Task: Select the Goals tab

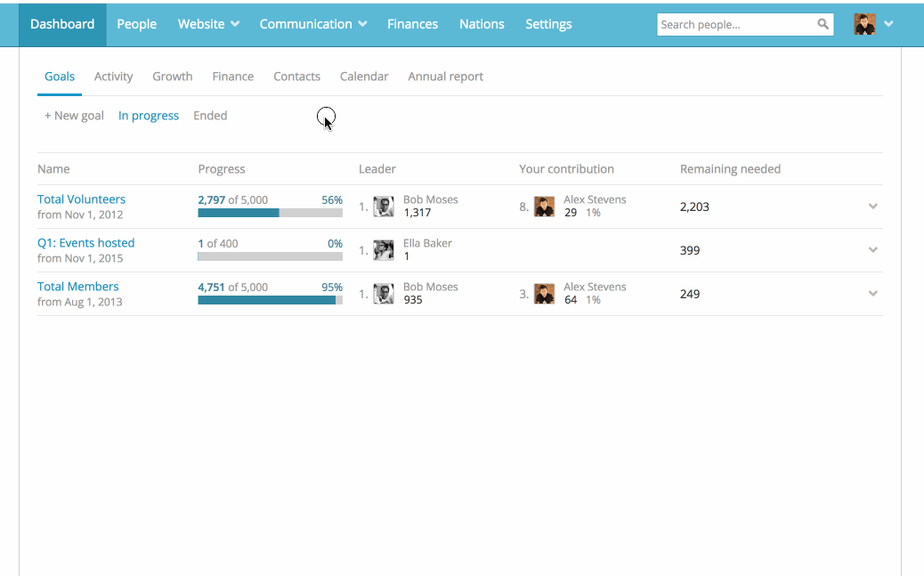Action: [60, 77]
